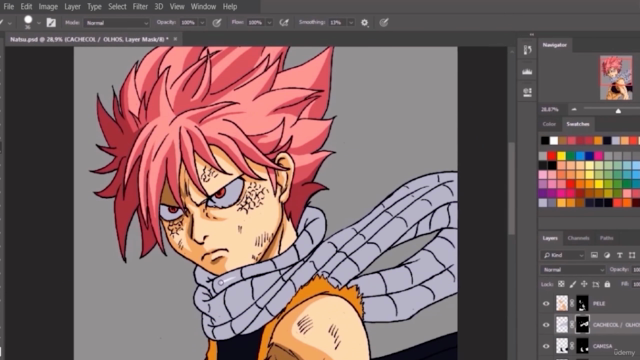640x360 pixels.
Task: Filter layers by pixel layer icon
Action: (594, 255)
